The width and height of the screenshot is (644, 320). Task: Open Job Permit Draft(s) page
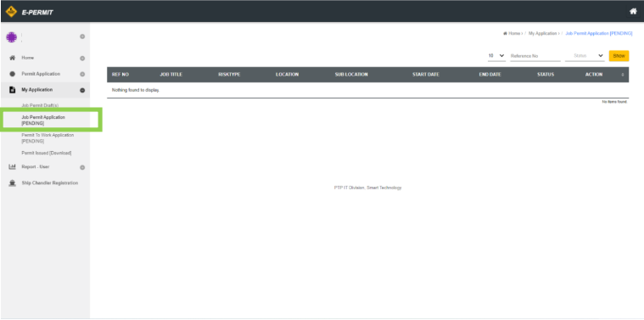pyautogui.click(x=40, y=105)
